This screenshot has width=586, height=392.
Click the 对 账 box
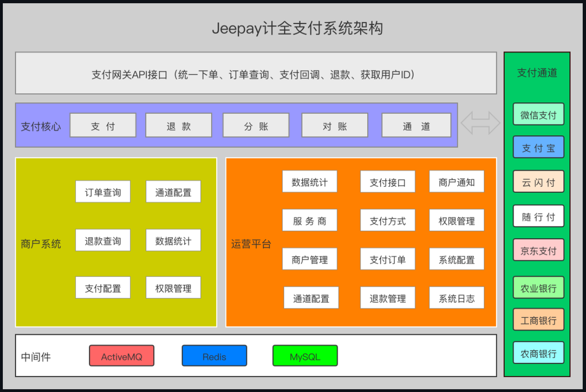[335, 125]
